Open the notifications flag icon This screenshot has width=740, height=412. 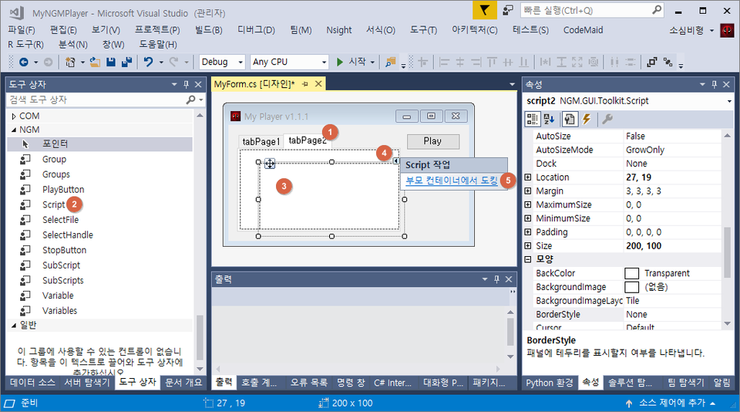485,10
